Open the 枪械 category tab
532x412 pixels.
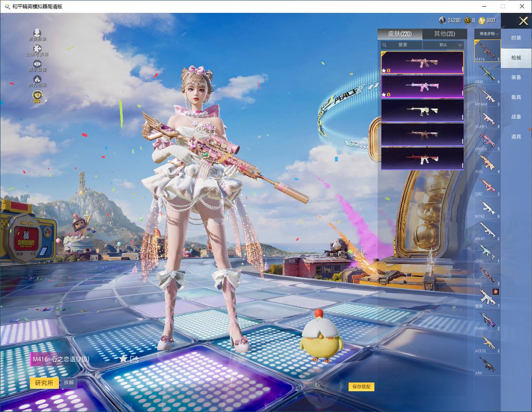click(516, 58)
